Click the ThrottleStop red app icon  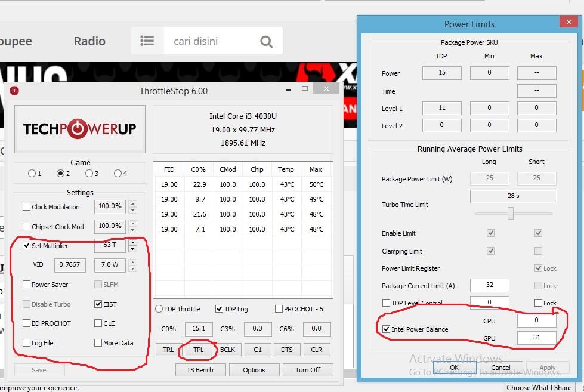click(x=14, y=91)
